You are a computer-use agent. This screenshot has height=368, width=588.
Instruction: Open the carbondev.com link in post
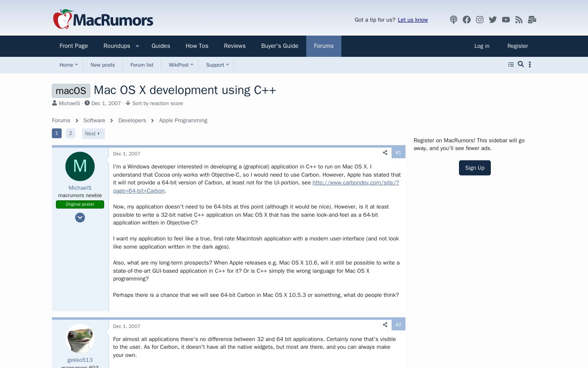(x=256, y=186)
